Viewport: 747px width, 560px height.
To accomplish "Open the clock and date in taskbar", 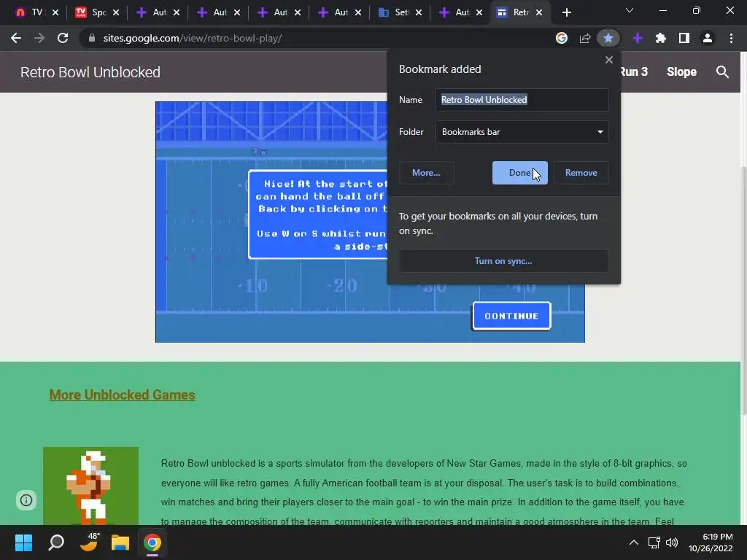I will point(711,542).
